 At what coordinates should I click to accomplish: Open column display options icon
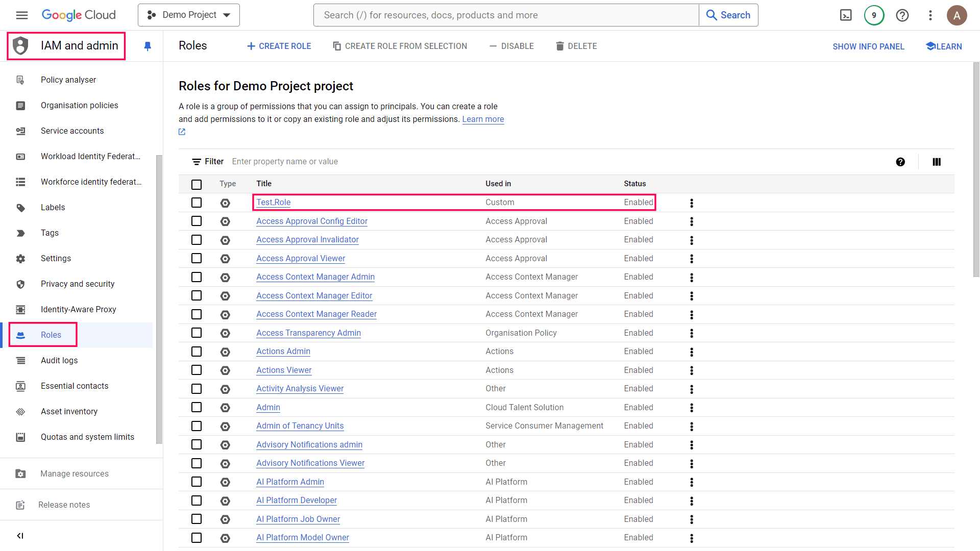pos(937,162)
